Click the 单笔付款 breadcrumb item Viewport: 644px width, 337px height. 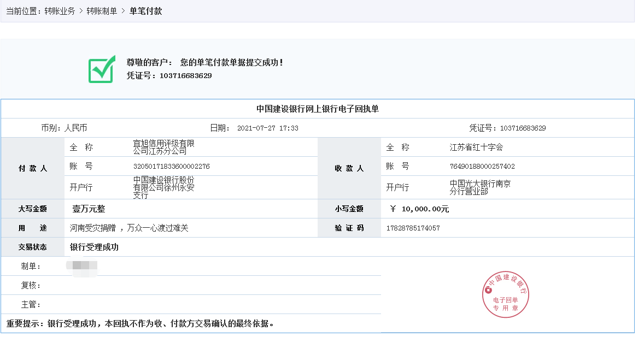coord(146,11)
